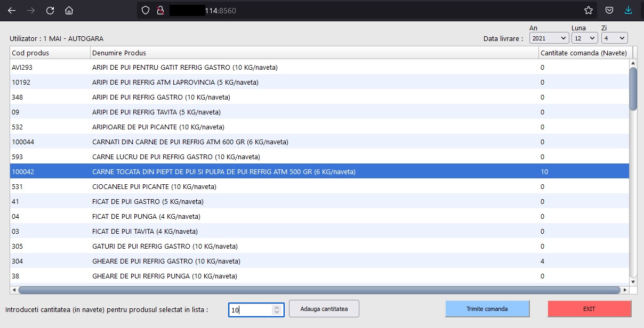Click the browser back arrow
Image resolution: width=644 pixels, height=328 pixels.
(x=12, y=11)
